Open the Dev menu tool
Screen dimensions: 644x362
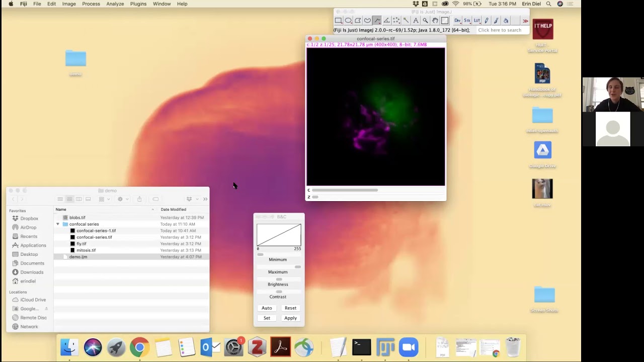coord(457,21)
